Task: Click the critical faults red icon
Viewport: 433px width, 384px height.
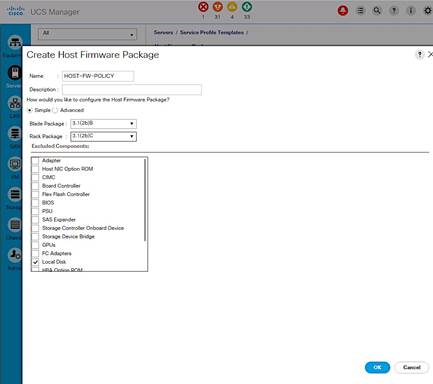Action: [x=203, y=7]
